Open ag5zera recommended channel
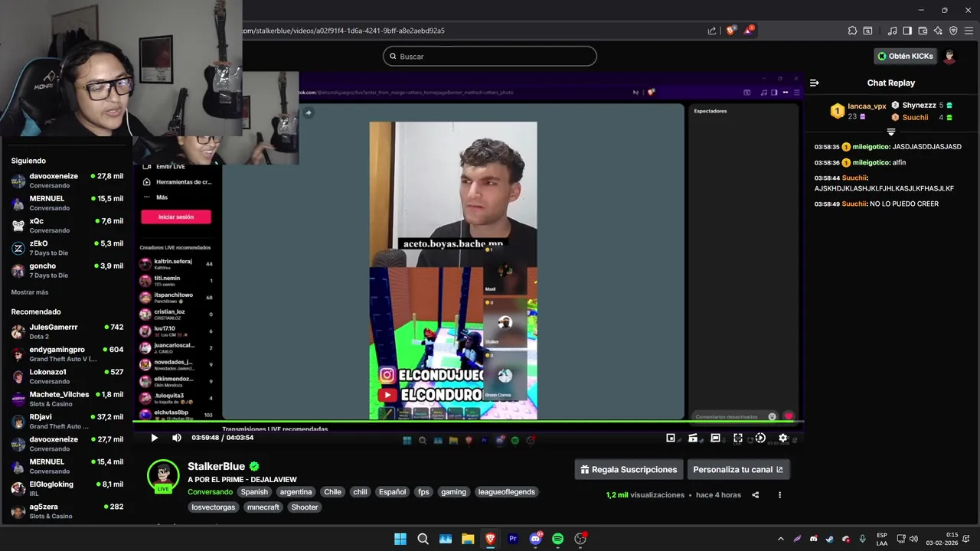980x551 pixels. click(x=67, y=511)
